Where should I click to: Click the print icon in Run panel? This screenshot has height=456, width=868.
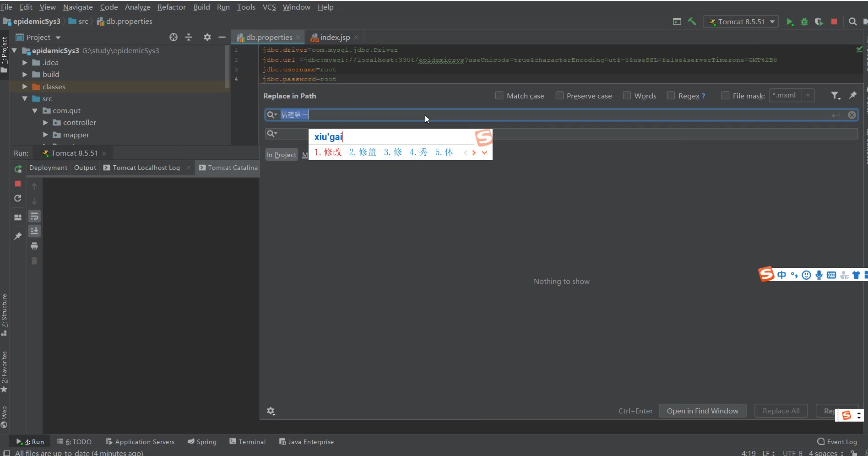34,246
